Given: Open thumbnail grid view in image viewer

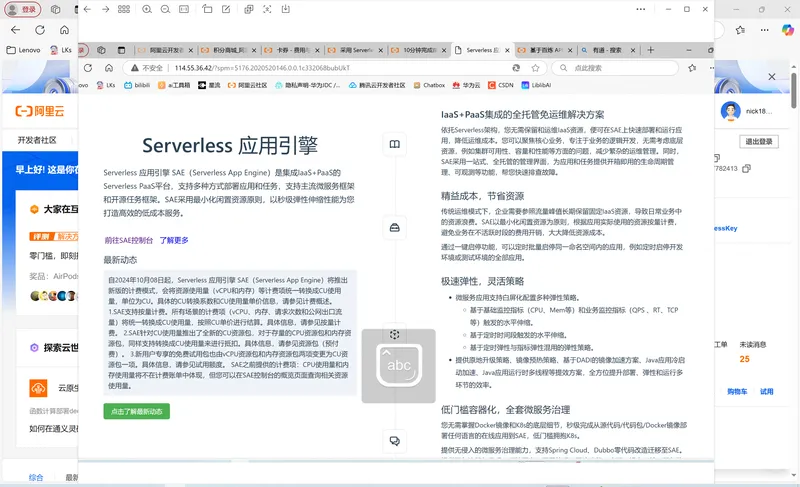Looking at the screenshot, I should (x=123, y=9).
